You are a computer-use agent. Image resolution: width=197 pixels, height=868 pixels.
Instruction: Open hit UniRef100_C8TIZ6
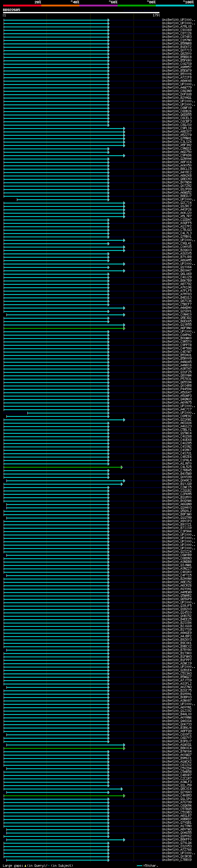click(177, 33)
